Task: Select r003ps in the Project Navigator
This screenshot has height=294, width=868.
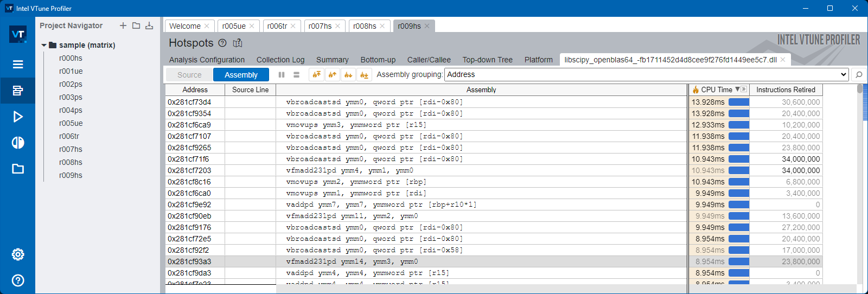Action: (71, 97)
